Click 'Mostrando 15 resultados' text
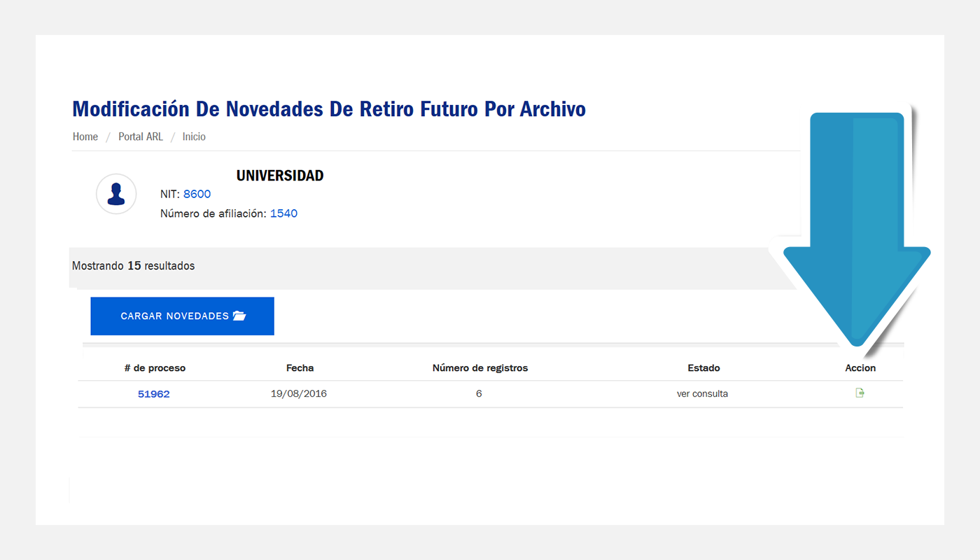This screenshot has width=980, height=560. (134, 266)
